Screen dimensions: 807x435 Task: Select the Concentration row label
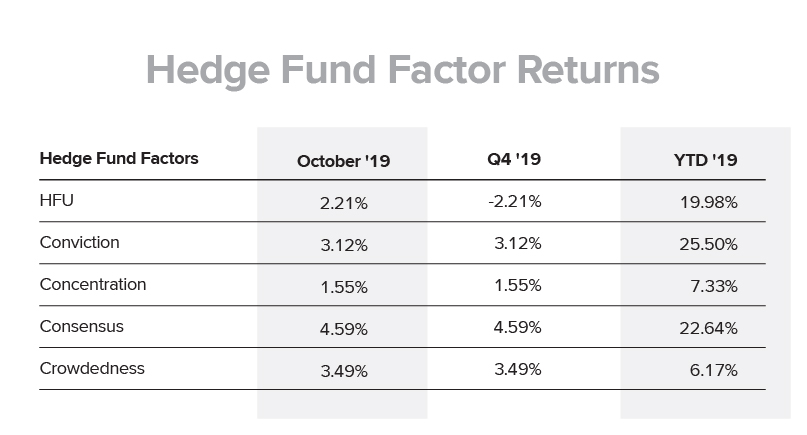93,284
